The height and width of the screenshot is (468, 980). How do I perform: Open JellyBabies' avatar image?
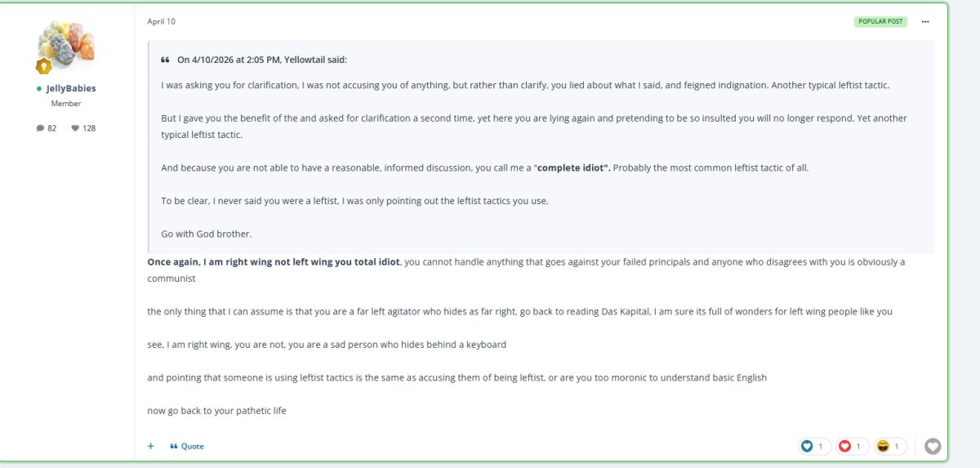click(x=66, y=45)
